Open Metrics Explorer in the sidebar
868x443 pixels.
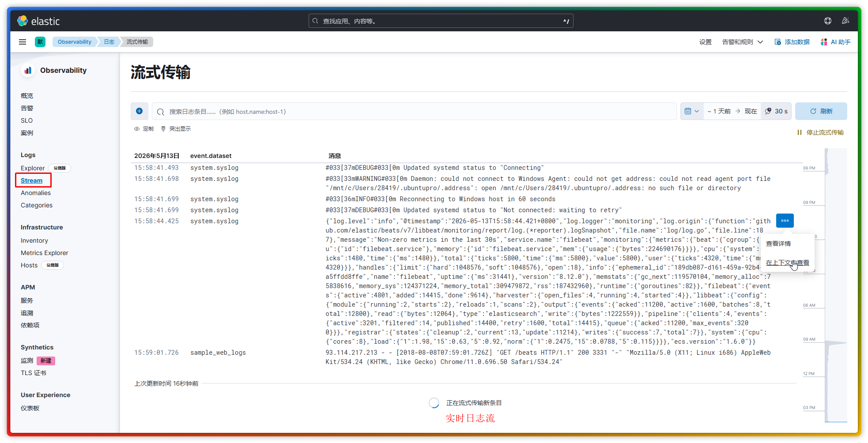coord(45,253)
